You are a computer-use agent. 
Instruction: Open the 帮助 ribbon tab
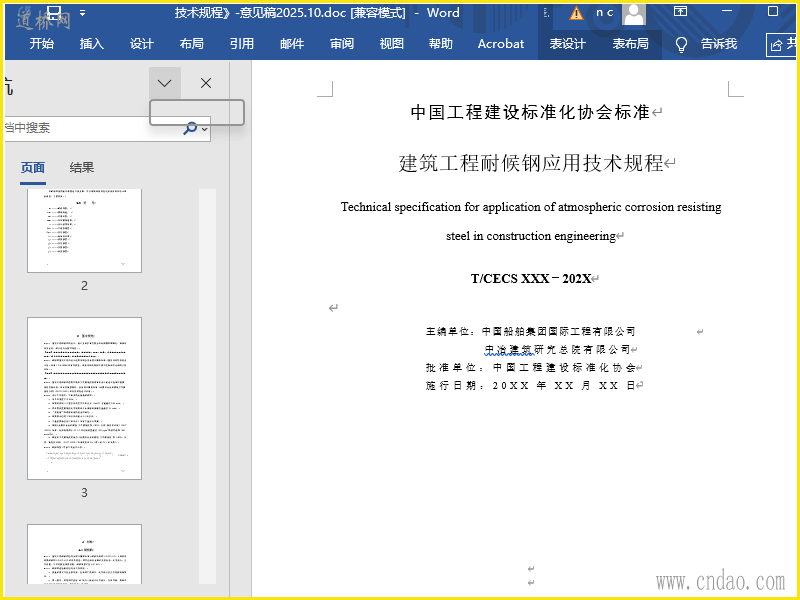(x=440, y=44)
